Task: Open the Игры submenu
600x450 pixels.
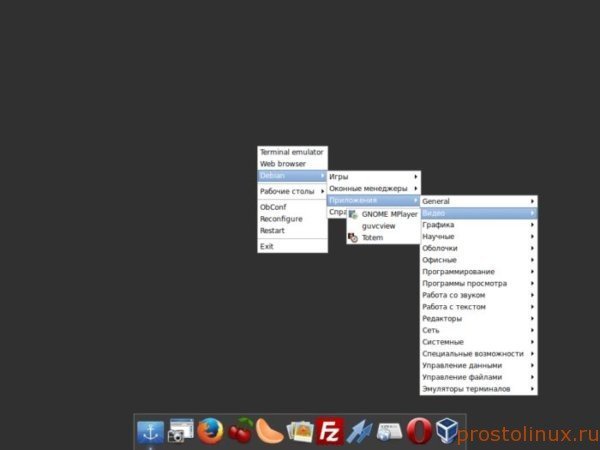Action: tap(373, 177)
